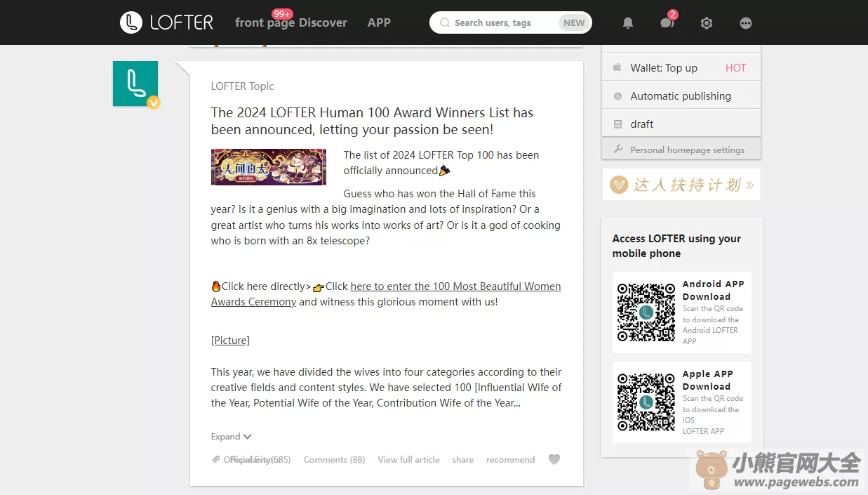The width and height of the screenshot is (868, 495).
Task: Open Comments (88)
Action: coord(334,460)
